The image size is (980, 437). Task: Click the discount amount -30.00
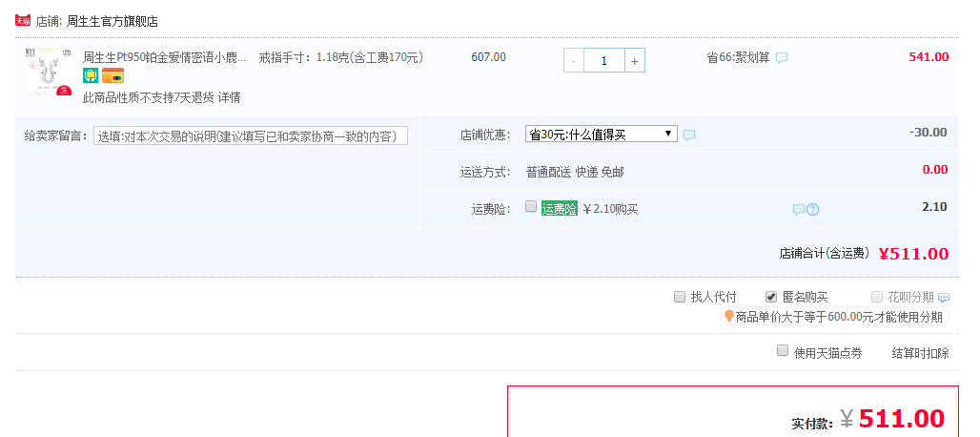pos(929,133)
